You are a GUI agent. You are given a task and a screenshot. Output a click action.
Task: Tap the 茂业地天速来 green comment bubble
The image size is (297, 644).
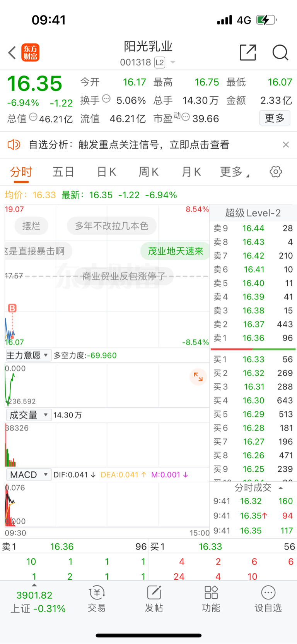click(175, 251)
